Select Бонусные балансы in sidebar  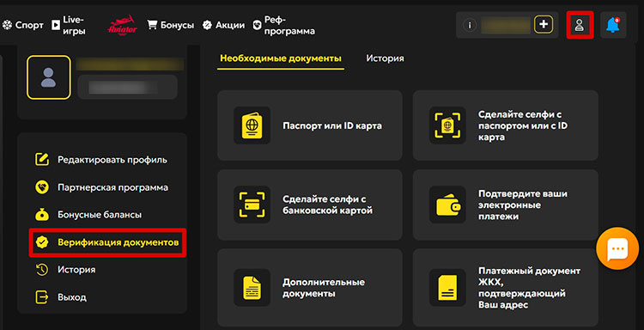pos(100,215)
